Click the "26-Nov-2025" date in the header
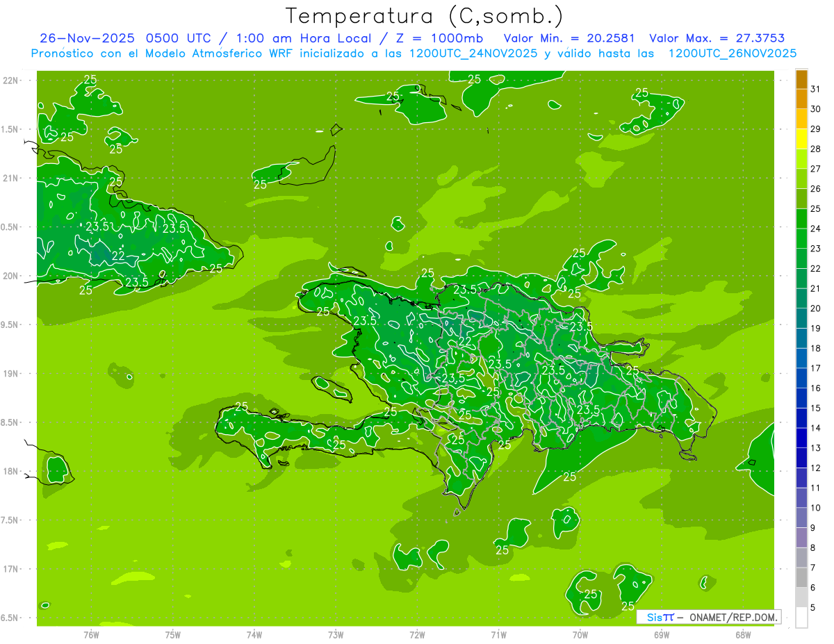The height and width of the screenshot is (644, 834). [x=88, y=38]
